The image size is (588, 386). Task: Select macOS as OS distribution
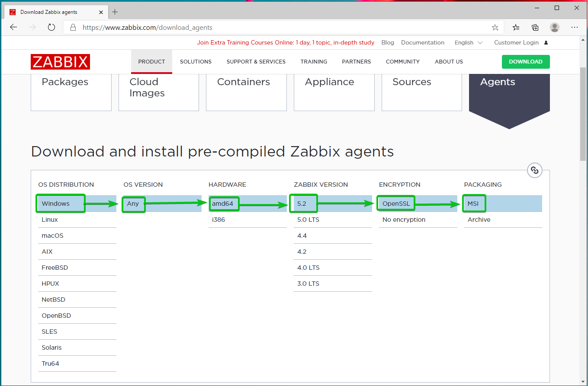click(77, 236)
